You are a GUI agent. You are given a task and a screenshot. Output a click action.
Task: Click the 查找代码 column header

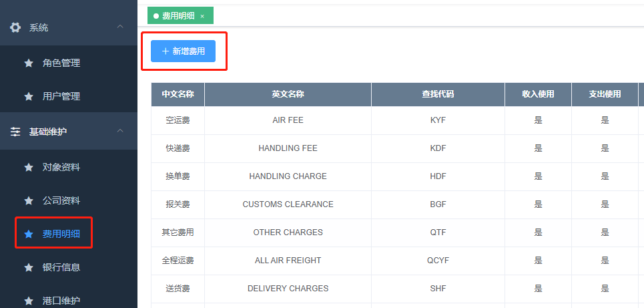(x=438, y=94)
